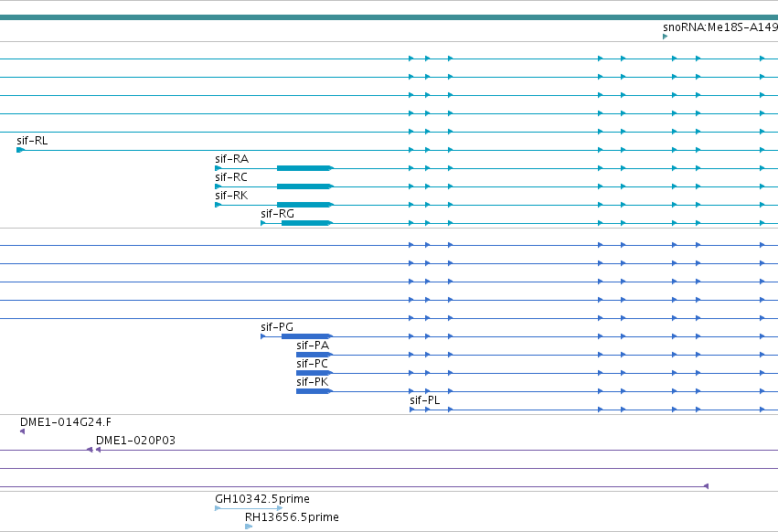Click the thick exon block of sif-RA
The height and width of the screenshot is (532, 778).
(x=304, y=168)
